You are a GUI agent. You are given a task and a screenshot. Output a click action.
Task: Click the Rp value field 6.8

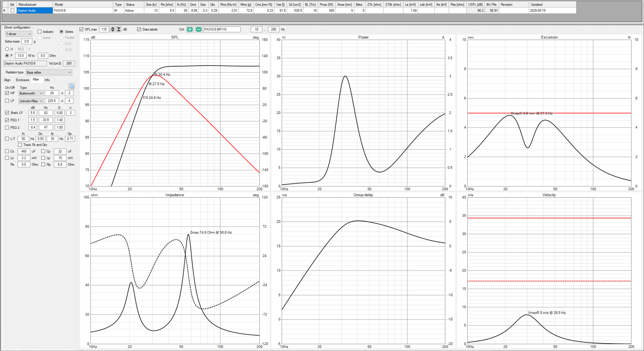click(60, 164)
